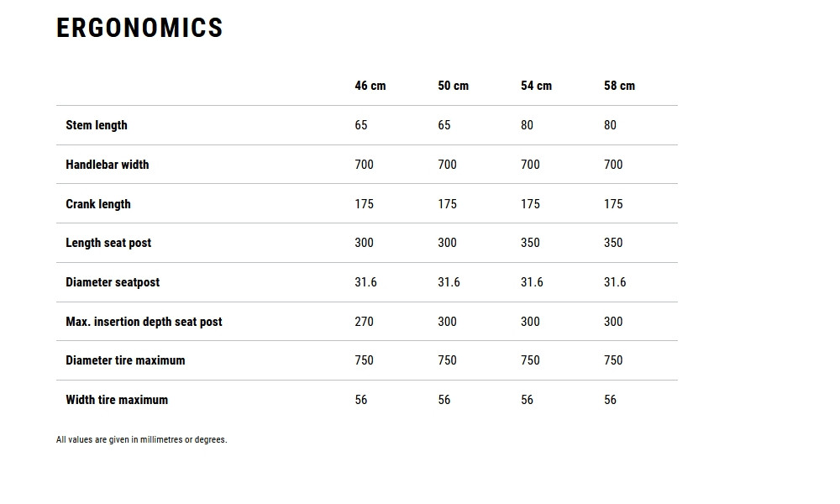Select the 46 cm column header
Screen dimensions: 840x504
coord(370,86)
